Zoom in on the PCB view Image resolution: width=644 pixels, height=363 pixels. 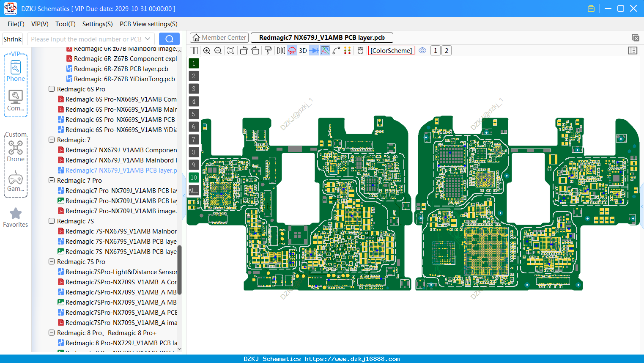tap(207, 50)
